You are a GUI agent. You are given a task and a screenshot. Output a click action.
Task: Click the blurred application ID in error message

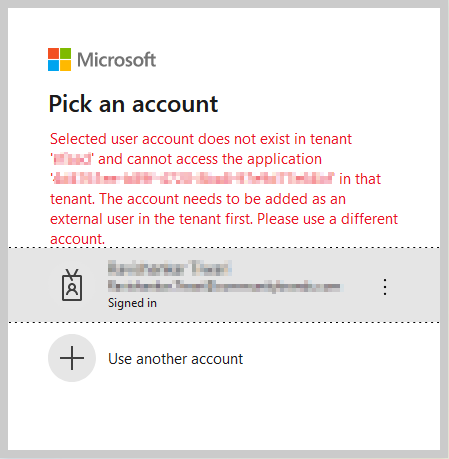pos(193,179)
